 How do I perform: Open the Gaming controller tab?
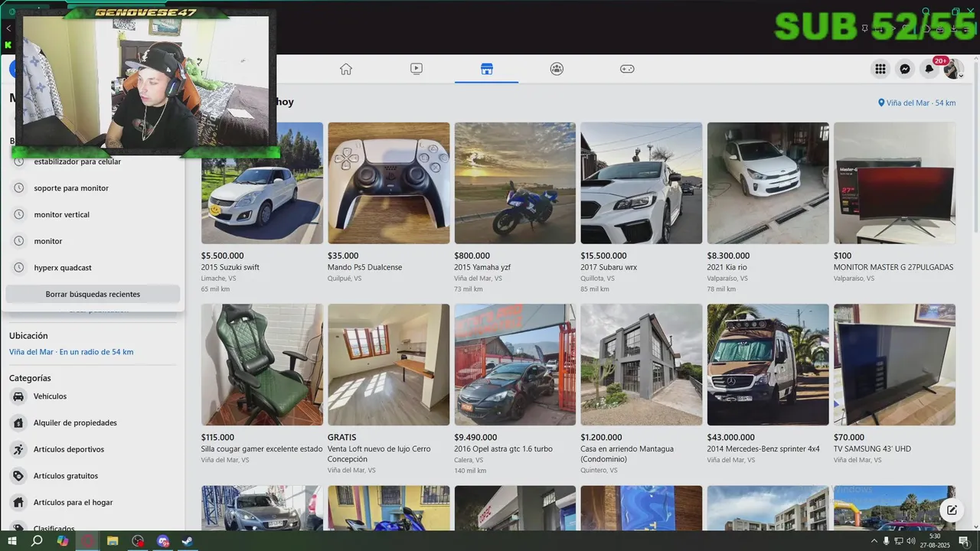pos(627,69)
